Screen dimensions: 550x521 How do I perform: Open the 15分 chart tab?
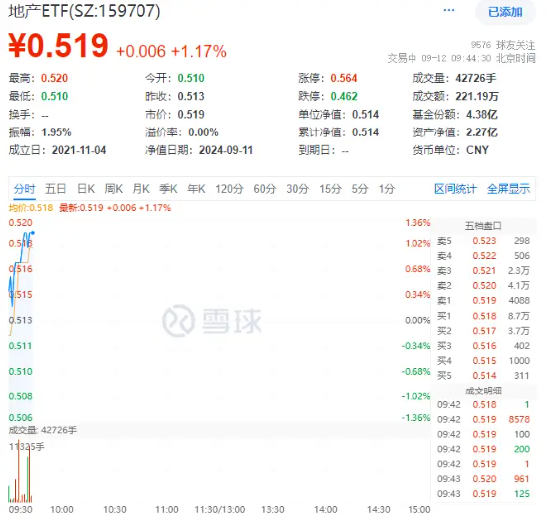click(330, 189)
